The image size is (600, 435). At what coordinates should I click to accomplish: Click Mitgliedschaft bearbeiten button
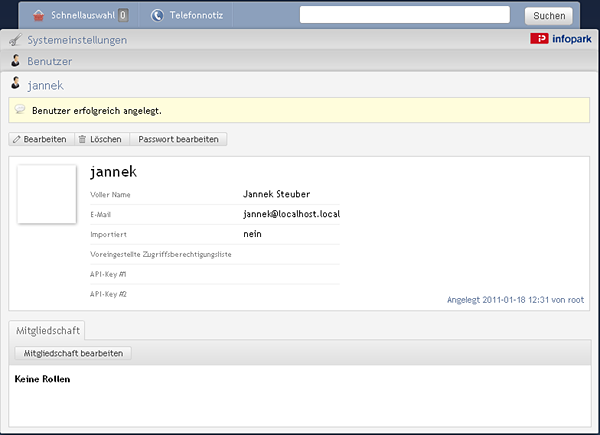point(73,353)
